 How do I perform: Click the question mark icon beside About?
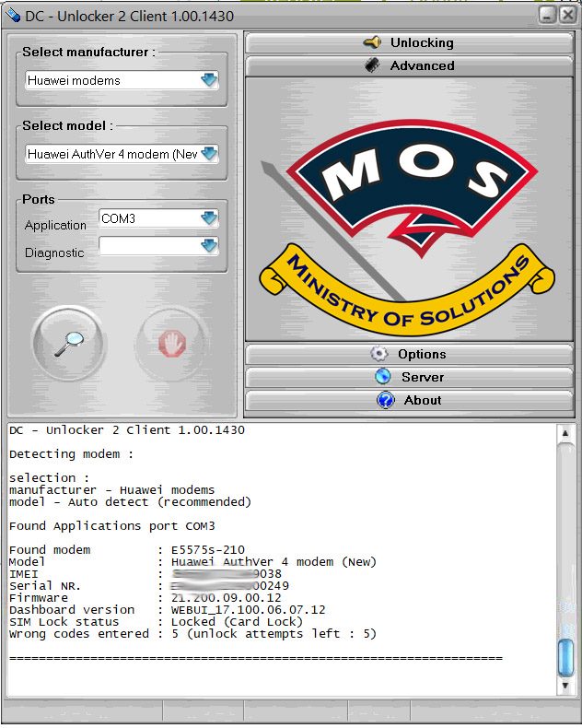click(x=385, y=400)
